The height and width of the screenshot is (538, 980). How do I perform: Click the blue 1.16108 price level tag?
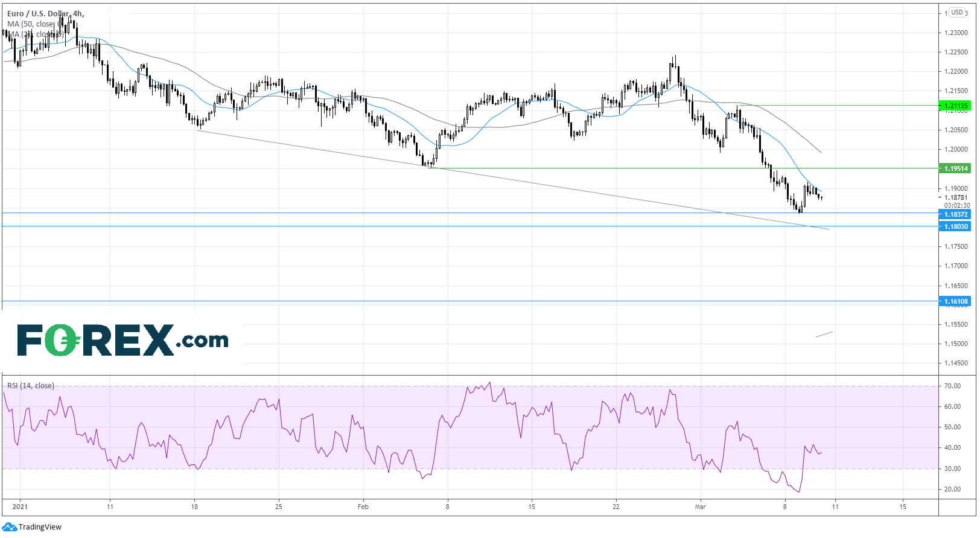pyautogui.click(x=955, y=301)
